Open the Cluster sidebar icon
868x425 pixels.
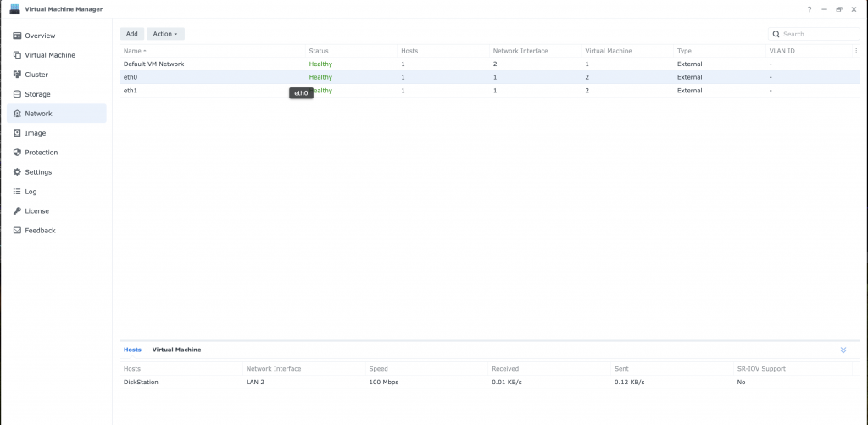tap(17, 75)
